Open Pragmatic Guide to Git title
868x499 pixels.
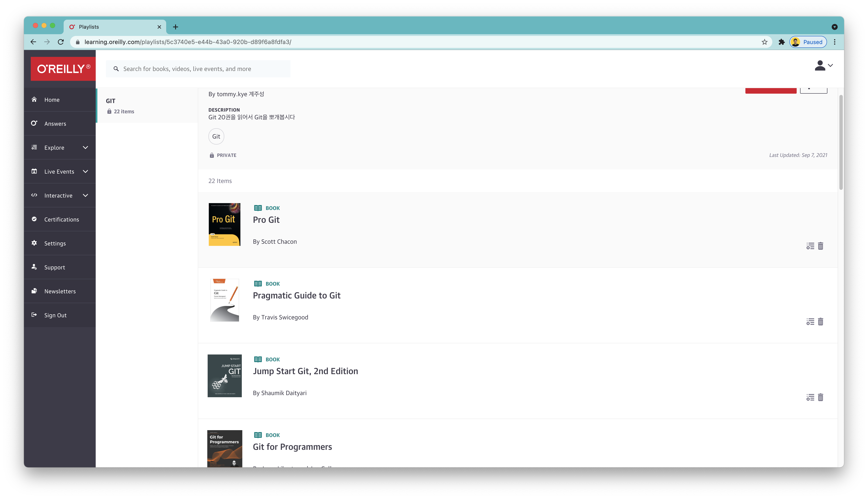click(x=297, y=296)
